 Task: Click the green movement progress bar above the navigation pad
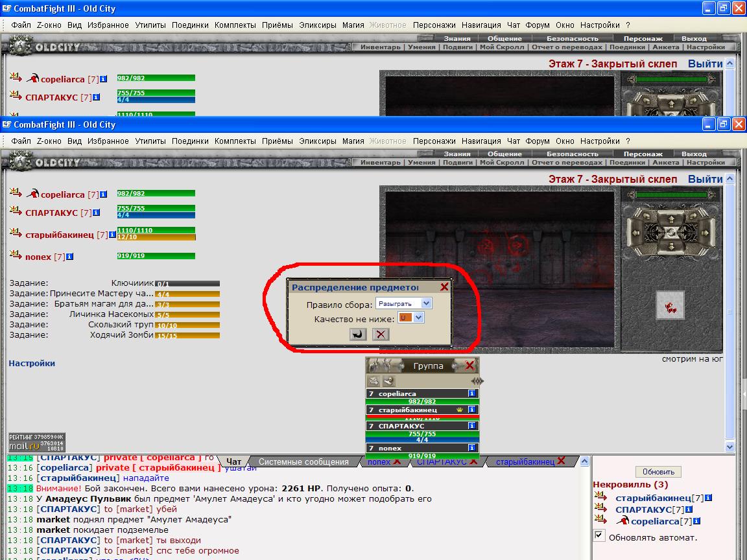click(x=671, y=194)
